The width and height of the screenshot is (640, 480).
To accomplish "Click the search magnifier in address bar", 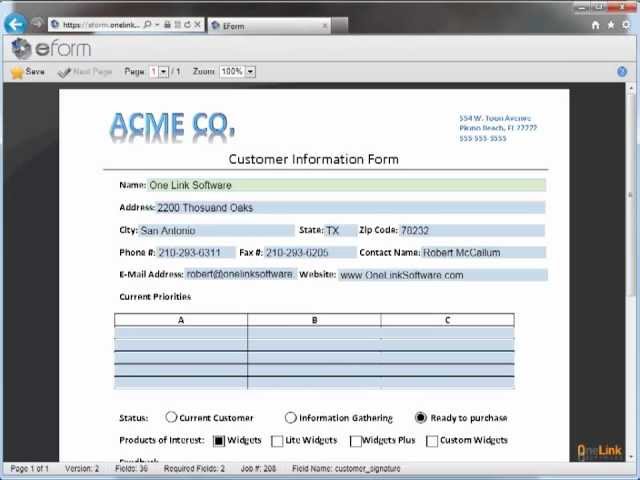I will pyautogui.click(x=147, y=24).
